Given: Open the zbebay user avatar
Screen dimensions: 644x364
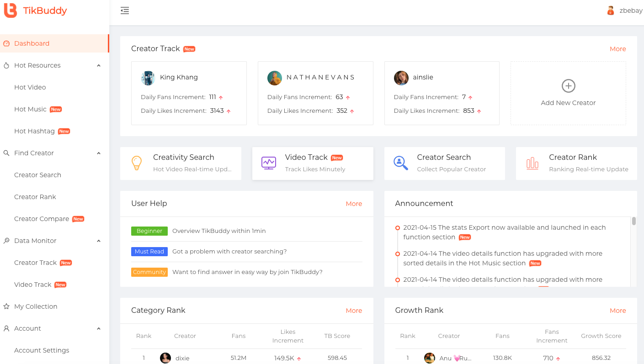Looking at the screenshot, I should 611,11.
